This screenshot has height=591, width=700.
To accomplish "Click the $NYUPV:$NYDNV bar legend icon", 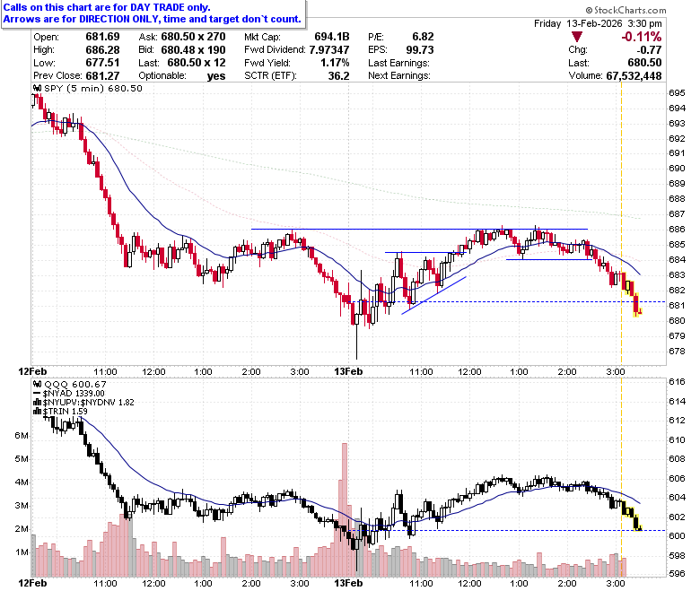I will click(38, 403).
